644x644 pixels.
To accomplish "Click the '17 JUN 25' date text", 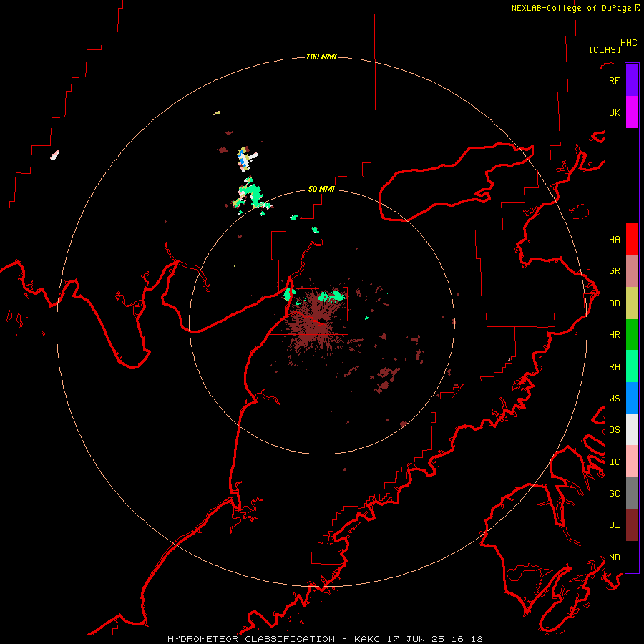I will 417,639.
